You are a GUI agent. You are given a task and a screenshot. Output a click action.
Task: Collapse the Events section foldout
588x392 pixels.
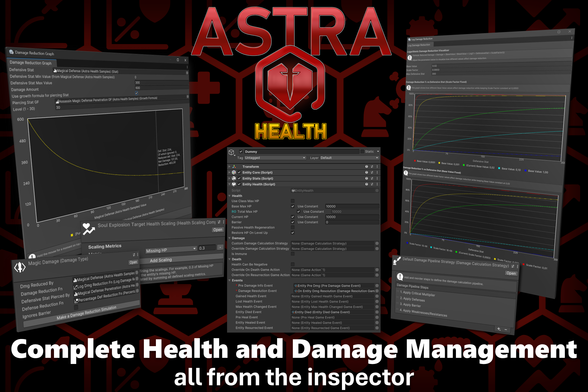pyautogui.click(x=229, y=280)
